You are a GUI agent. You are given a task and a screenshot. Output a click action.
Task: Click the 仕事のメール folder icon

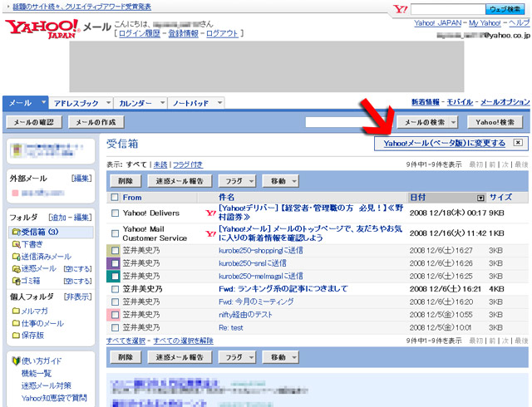coord(16,323)
